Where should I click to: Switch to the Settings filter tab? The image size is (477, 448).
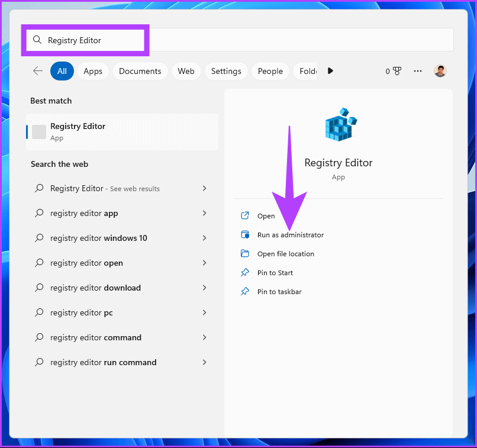click(x=226, y=71)
